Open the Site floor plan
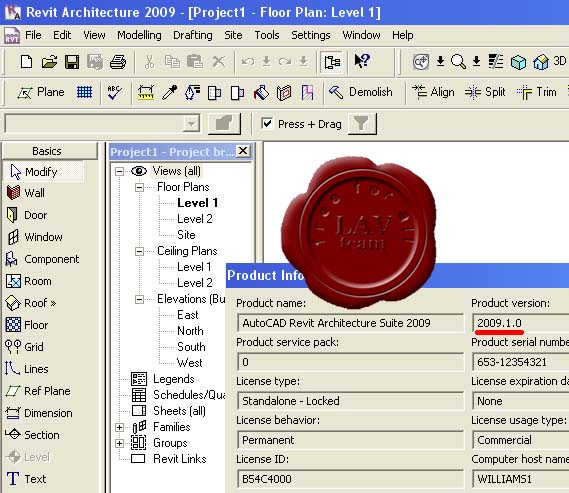The height and width of the screenshot is (493, 569). click(x=186, y=235)
